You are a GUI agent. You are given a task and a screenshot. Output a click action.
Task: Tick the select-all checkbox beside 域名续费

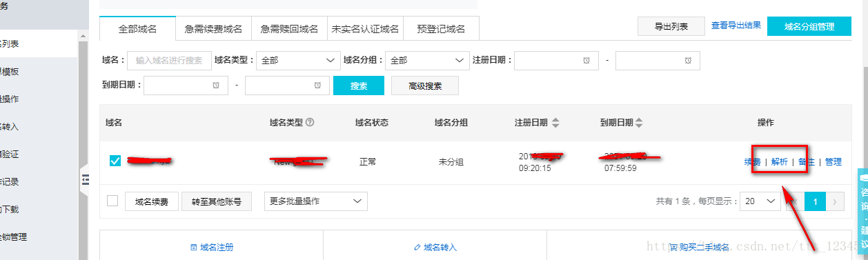[112, 201]
